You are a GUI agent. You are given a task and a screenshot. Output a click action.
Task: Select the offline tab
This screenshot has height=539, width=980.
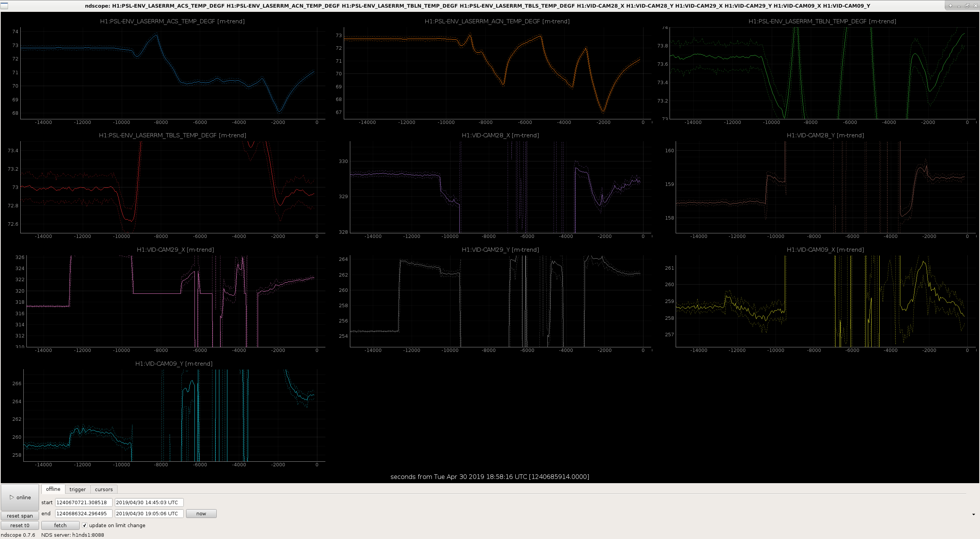53,489
